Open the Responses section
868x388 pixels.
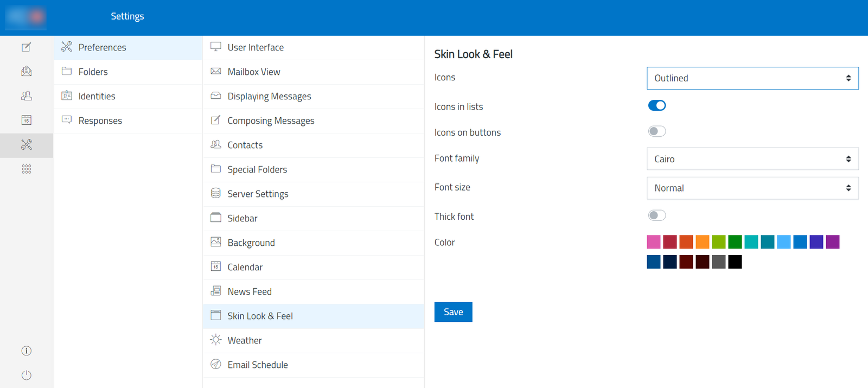tap(127, 121)
